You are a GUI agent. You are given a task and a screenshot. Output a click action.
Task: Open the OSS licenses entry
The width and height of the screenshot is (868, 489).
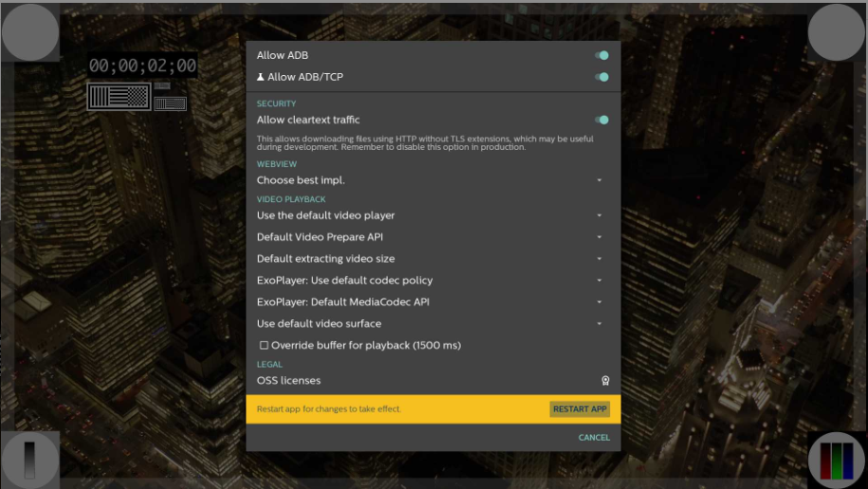point(289,381)
